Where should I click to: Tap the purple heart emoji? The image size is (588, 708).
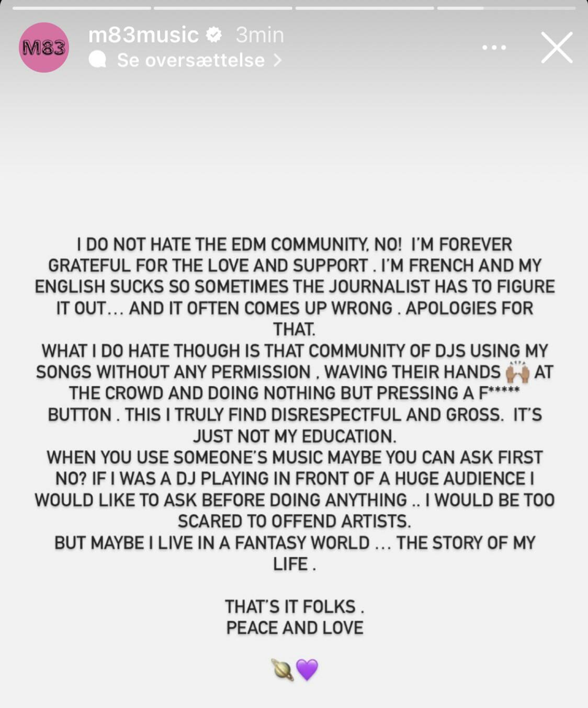307,670
